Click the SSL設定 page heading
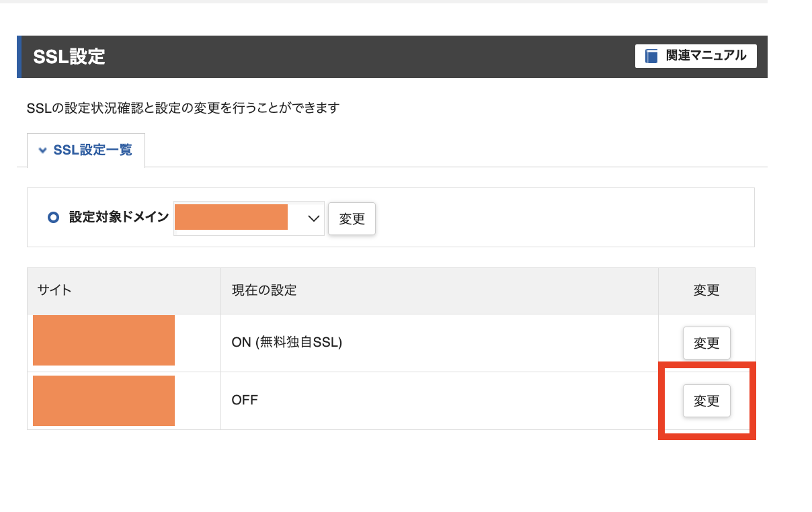Screen dimensions: 812x512 pos(69,57)
